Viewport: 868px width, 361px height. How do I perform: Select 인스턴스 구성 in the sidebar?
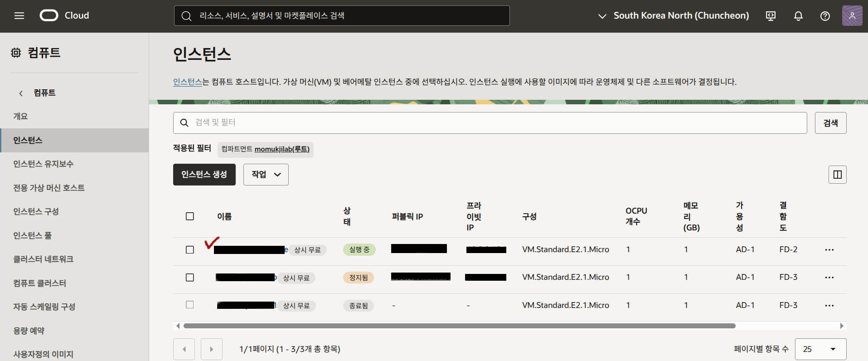point(36,211)
